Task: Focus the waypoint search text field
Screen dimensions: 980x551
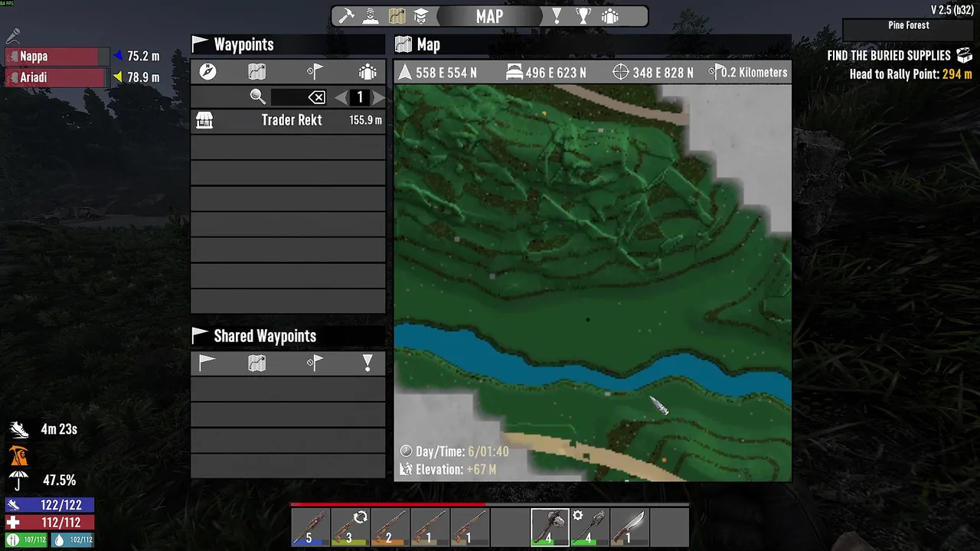Action: [290, 97]
